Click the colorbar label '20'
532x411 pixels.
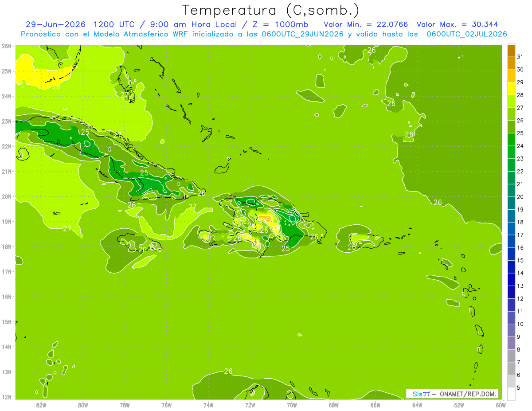click(520, 197)
